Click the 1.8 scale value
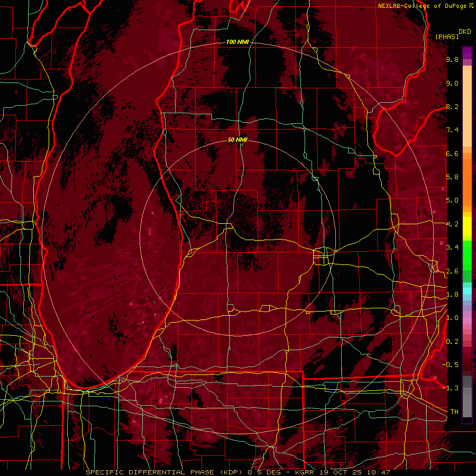This screenshot has width=476, height=476. click(452, 295)
